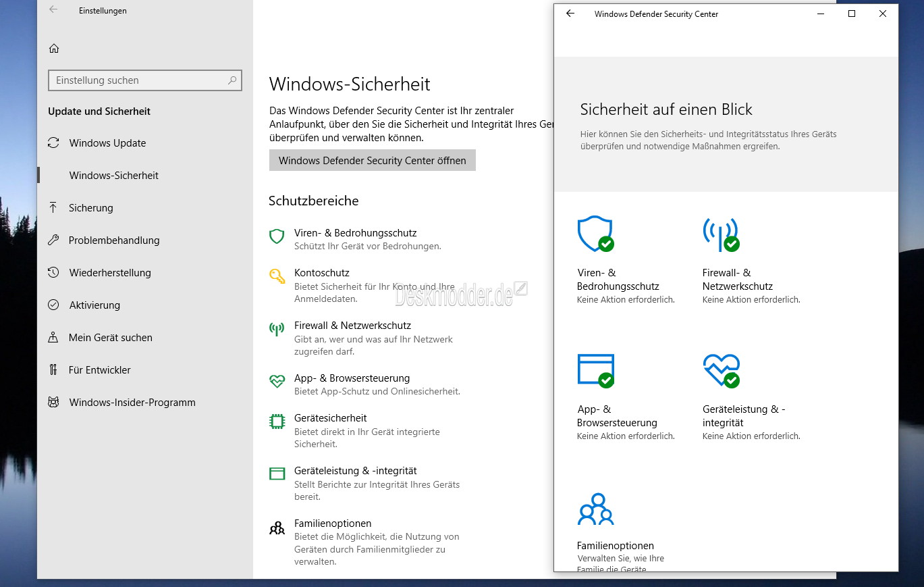Click the Familienoptionen people icon in Schutzbereiche
Screen dimensions: 924x587
click(277, 527)
